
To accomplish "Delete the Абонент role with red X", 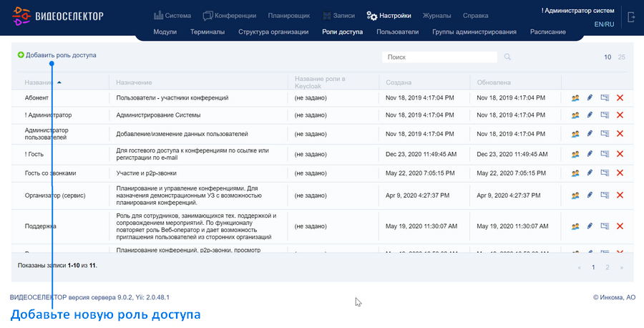I will [x=620, y=98].
